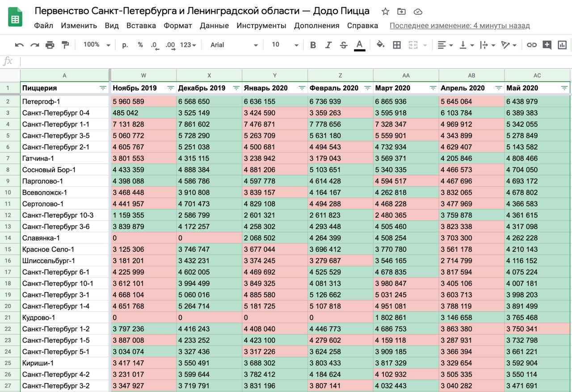Expand the merge cells options arrow

(x=425, y=45)
